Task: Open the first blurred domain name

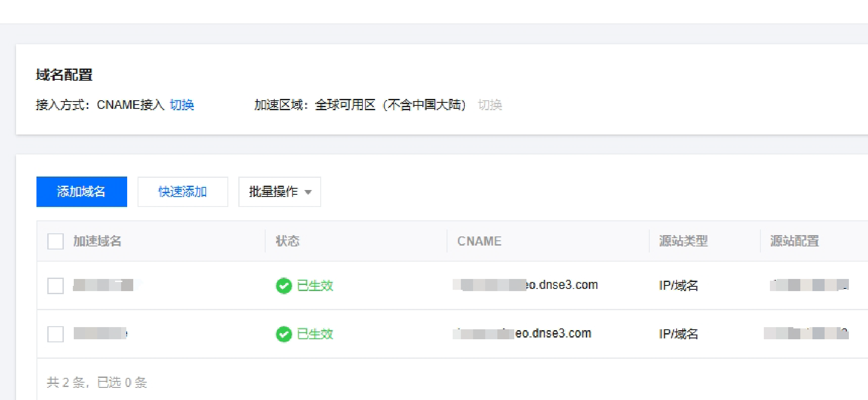Action: pyautogui.click(x=103, y=285)
